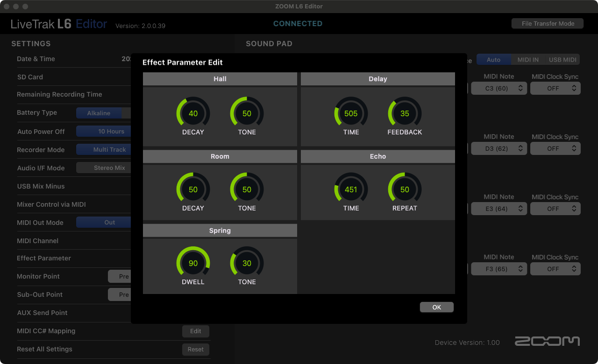Choose USB MIDI source option
598x364 pixels.
click(x=562, y=60)
